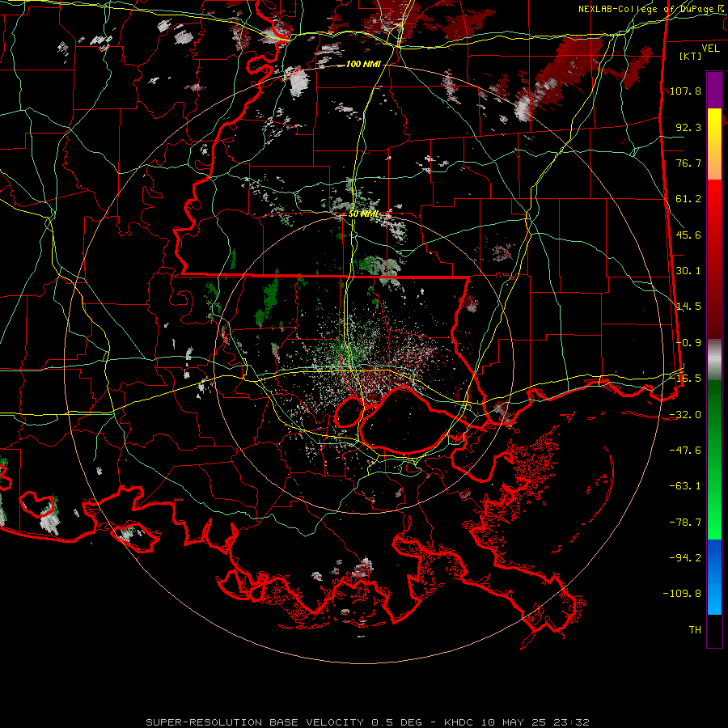Viewport: 728px width, 728px height.
Task: Click the -78.7 velocity scale value
Action: click(685, 523)
